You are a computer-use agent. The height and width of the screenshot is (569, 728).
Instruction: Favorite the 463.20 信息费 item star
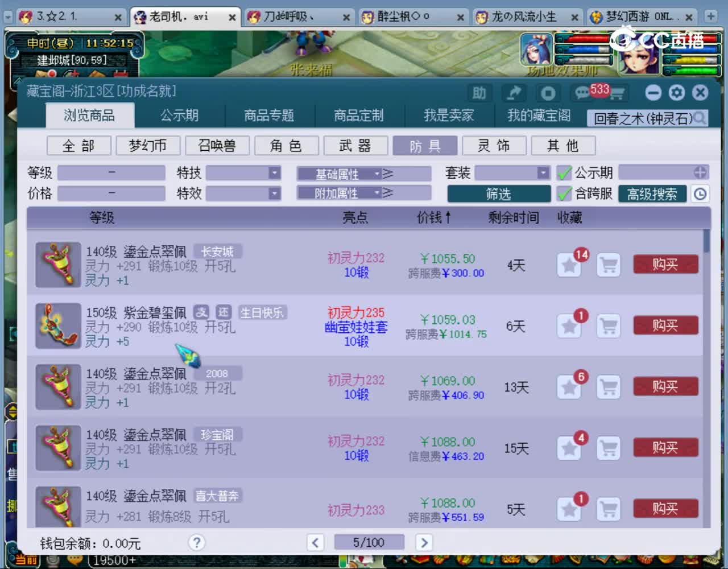tap(569, 448)
